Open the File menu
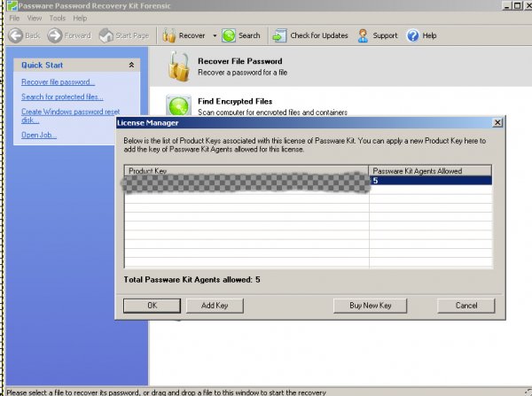Image resolution: width=532 pixels, height=396 pixels. 14,19
